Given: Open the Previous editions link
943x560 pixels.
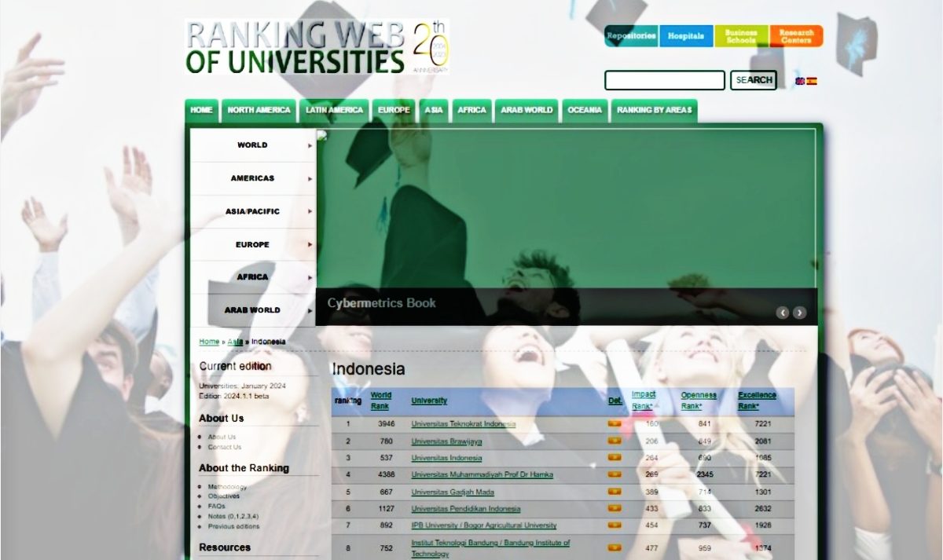Looking at the screenshot, I should coord(233,526).
